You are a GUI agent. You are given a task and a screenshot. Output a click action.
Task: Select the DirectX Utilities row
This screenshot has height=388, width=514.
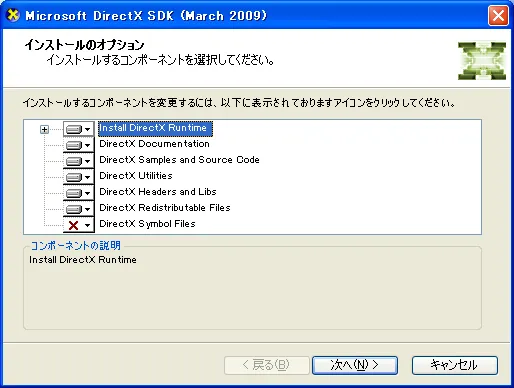pos(136,176)
